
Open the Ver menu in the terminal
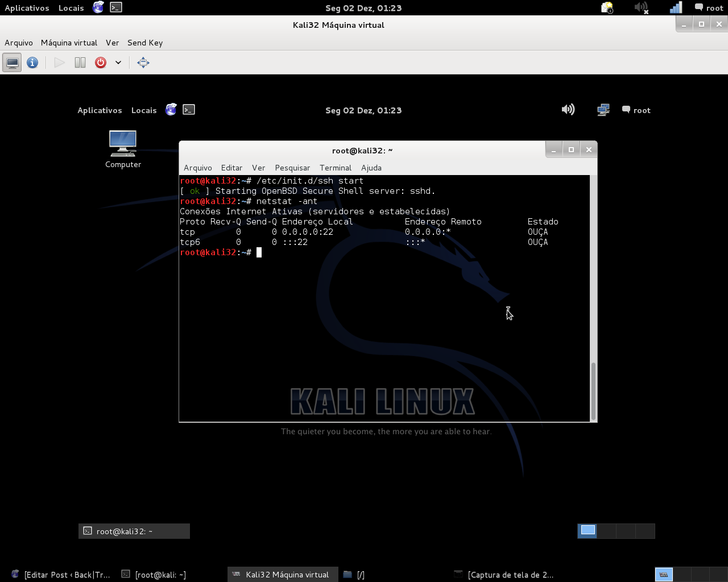[x=259, y=168]
